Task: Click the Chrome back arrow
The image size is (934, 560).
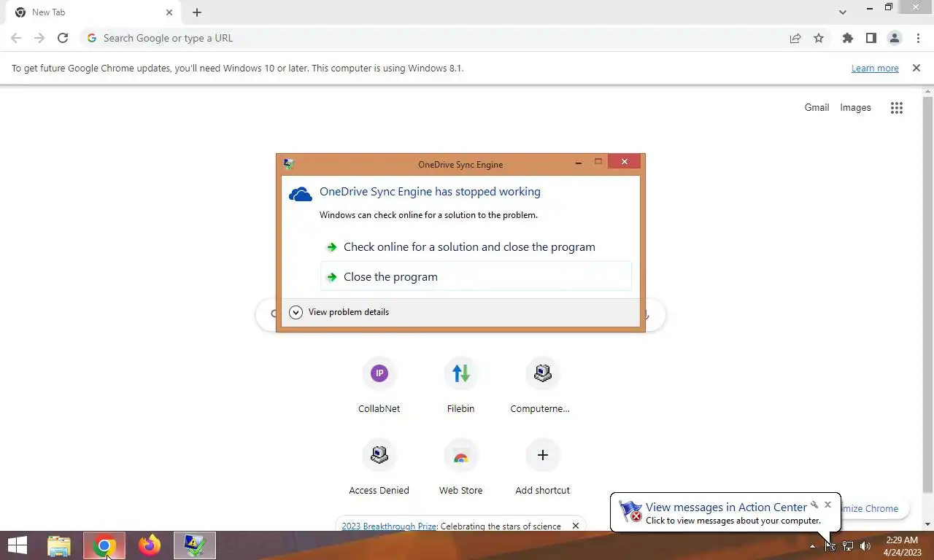Action: click(16, 38)
